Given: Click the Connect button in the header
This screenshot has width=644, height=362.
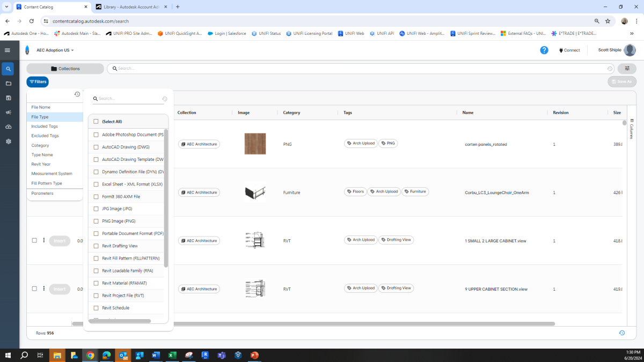Looking at the screenshot, I should pyautogui.click(x=569, y=50).
